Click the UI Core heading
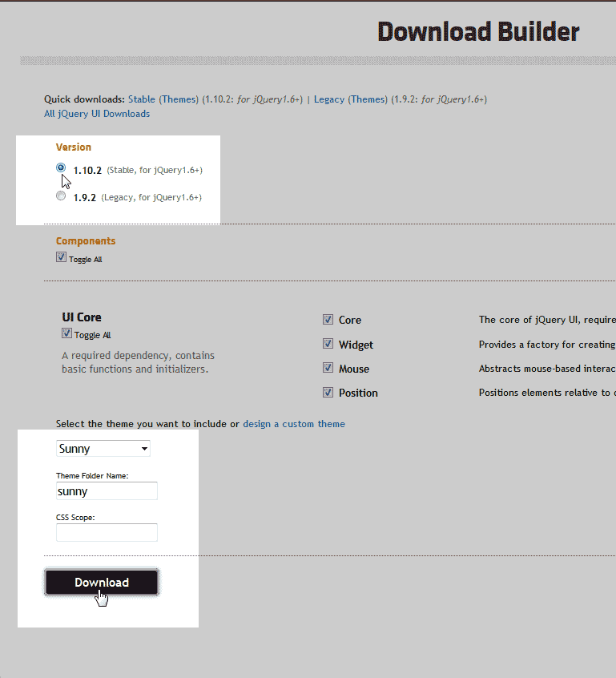 (82, 317)
